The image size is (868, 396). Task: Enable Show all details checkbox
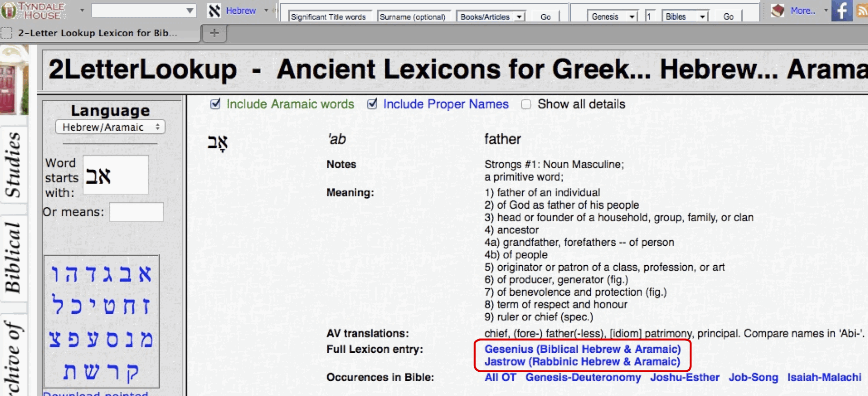(x=526, y=105)
